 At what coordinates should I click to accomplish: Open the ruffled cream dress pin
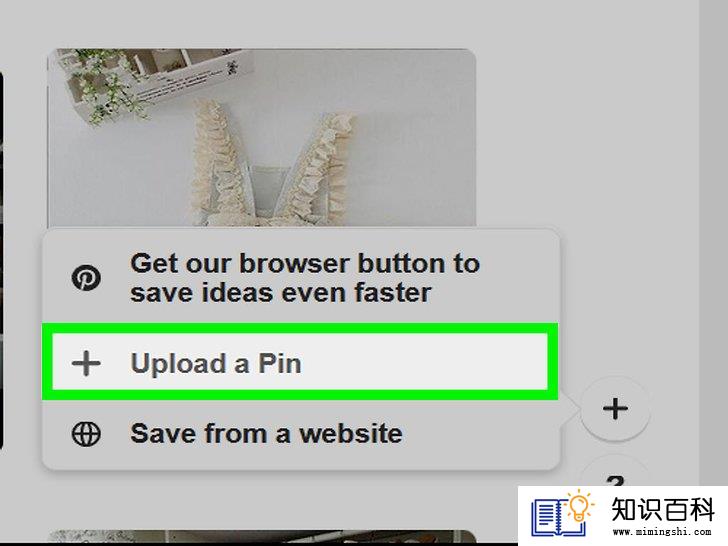(x=262, y=138)
